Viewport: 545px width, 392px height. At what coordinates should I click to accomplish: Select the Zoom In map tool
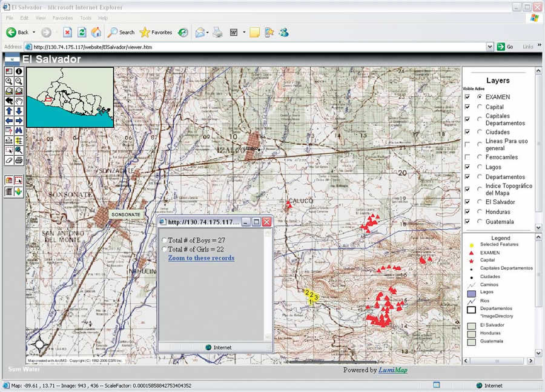click(9, 81)
